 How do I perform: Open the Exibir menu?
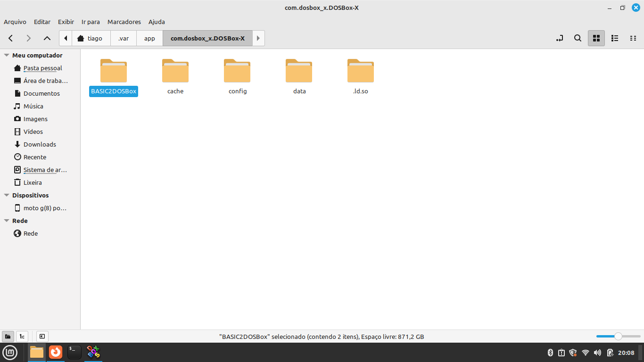[66, 22]
